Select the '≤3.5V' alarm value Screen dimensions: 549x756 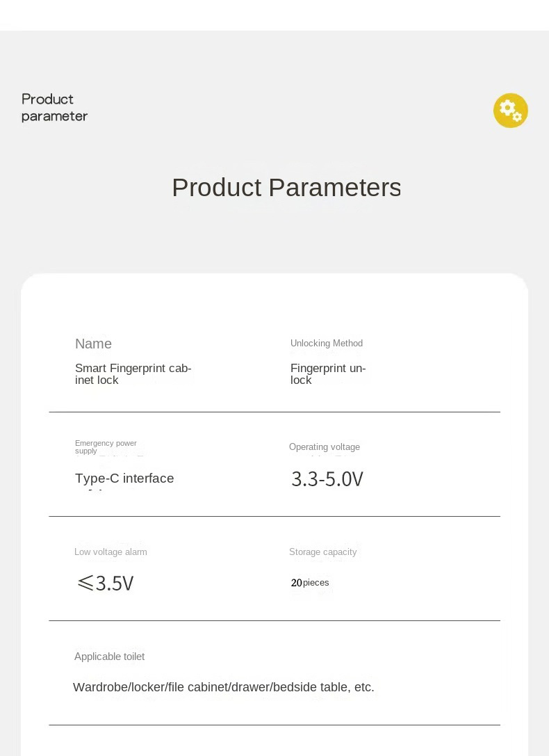(x=106, y=583)
